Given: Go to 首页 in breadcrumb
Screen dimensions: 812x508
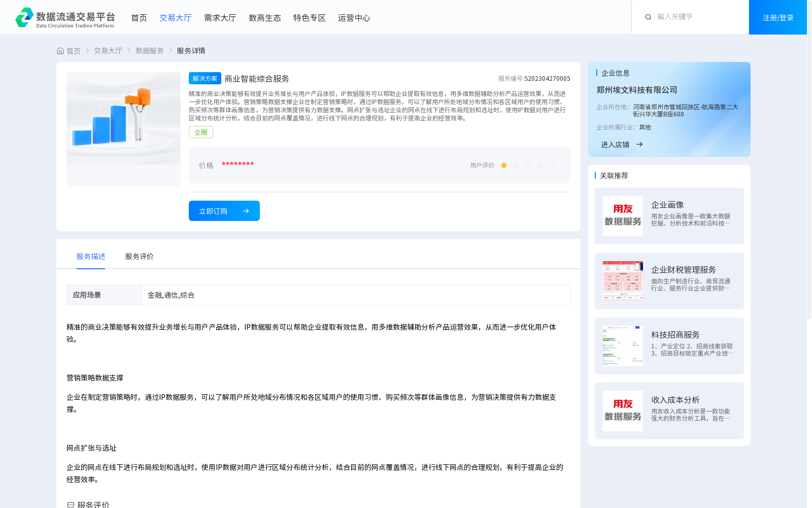Looking at the screenshot, I should click(x=74, y=51).
